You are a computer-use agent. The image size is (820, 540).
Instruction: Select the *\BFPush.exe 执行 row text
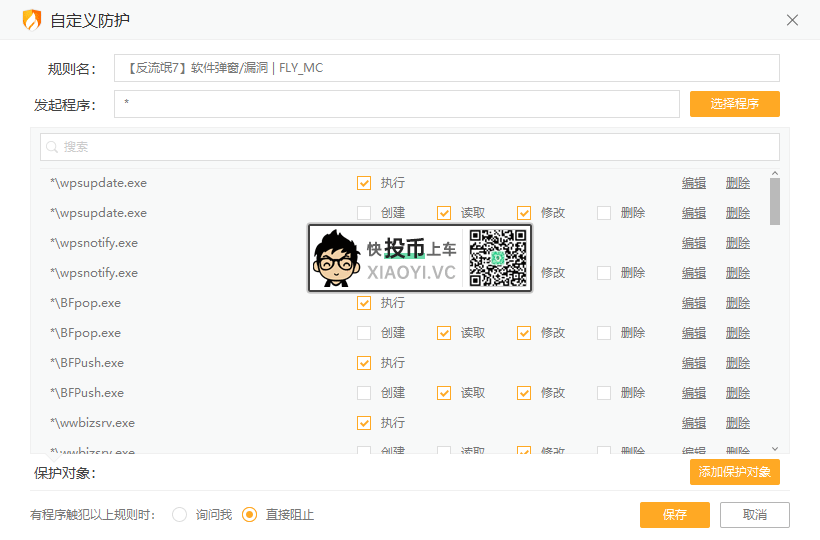[87, 363]
